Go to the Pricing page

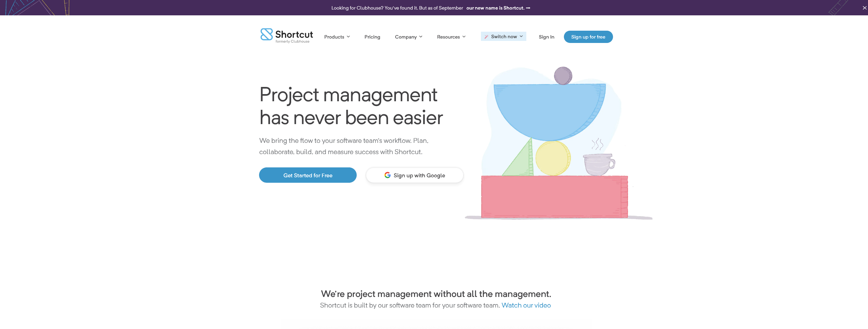tap(372, 37)
